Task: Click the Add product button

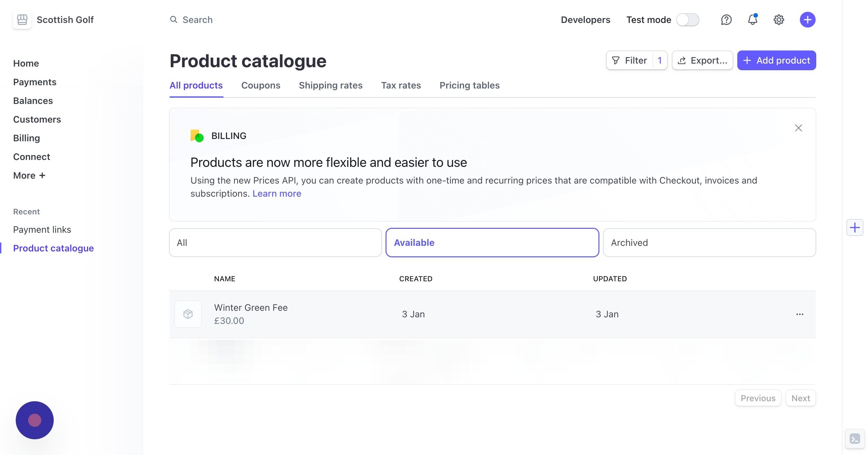Action: pyautogui.click(x=776, y=60)
